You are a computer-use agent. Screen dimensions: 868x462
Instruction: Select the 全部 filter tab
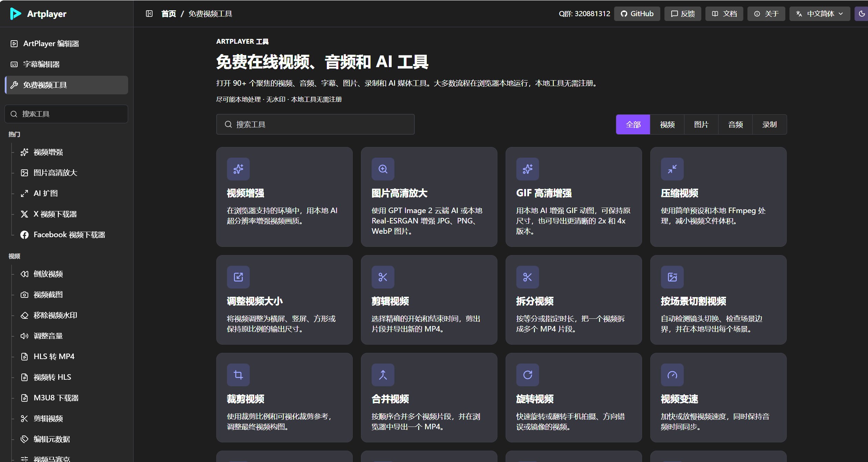click(x=633, y=125)
